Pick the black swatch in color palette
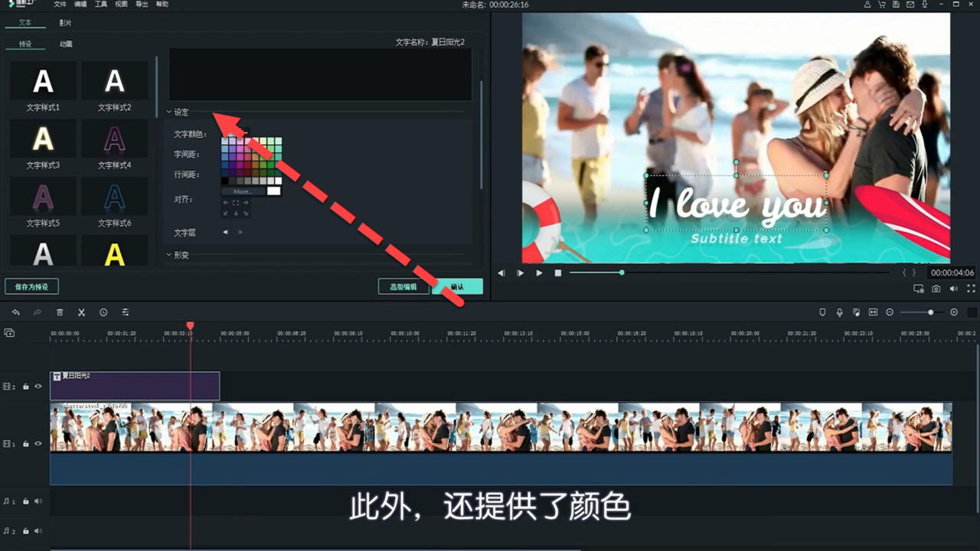980x551 pixels. tap(225, 181)
